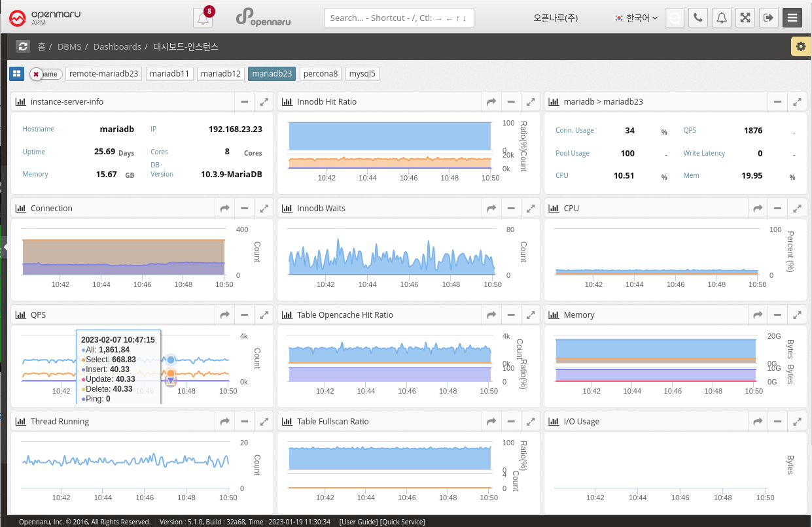The height and width of the screenshot is (527, 812).
Task: Open the notification bell with badge 8
Action: click(x=203, y=18)
